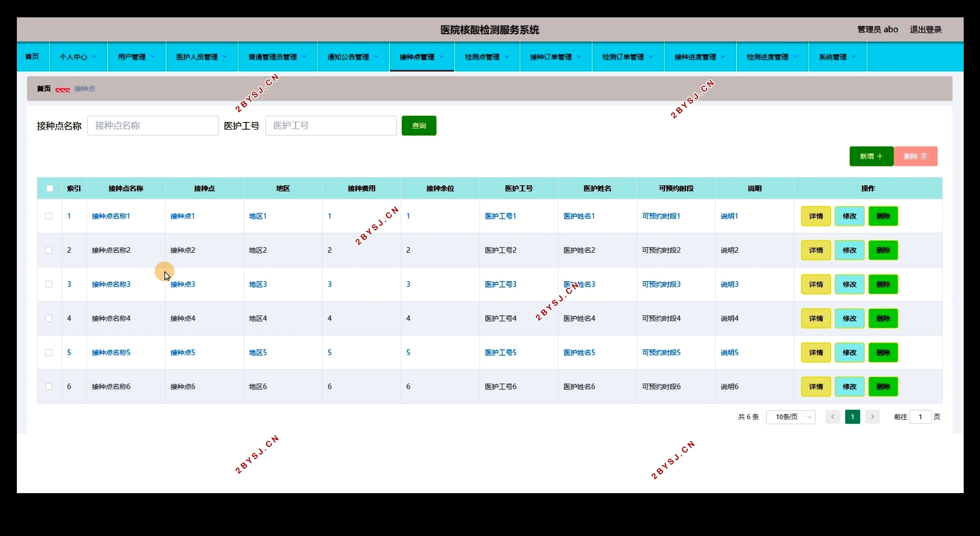Expand the 医护人员管理 menu
980x536 pixels.
click(x=202, y=57)
